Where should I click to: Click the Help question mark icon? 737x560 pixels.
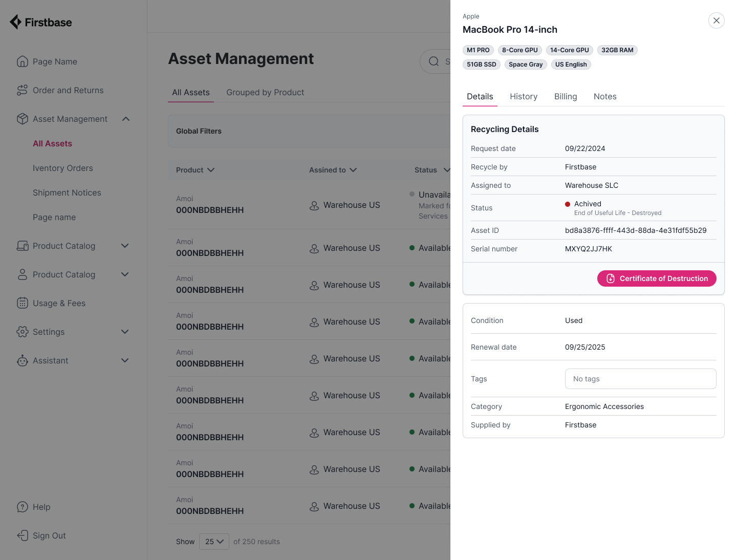[23, 507]
